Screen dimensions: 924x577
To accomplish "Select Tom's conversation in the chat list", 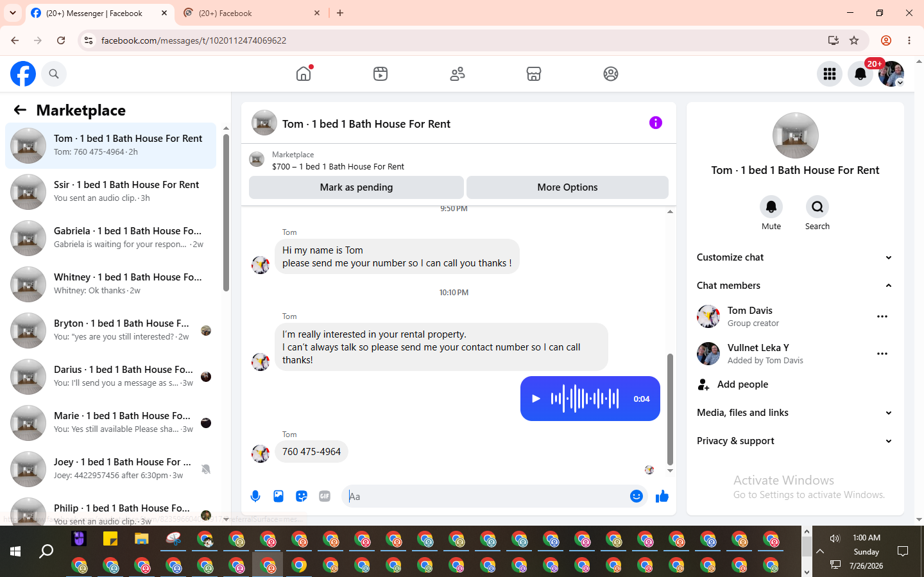I will click(110, 146).
